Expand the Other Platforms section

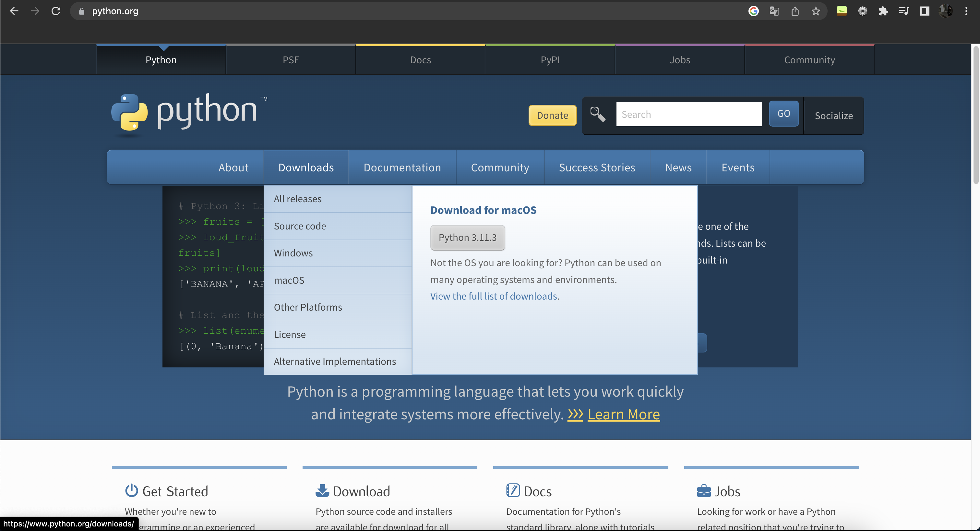[x=307, y=307]
